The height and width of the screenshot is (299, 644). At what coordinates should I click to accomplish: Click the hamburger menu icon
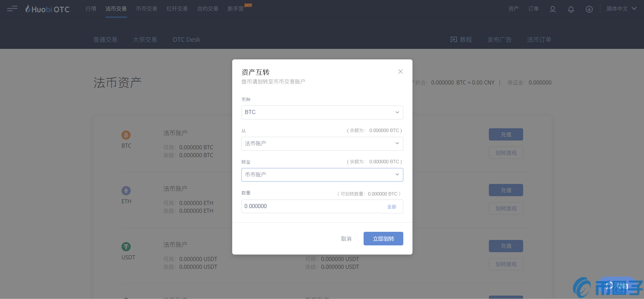[12, 8]
